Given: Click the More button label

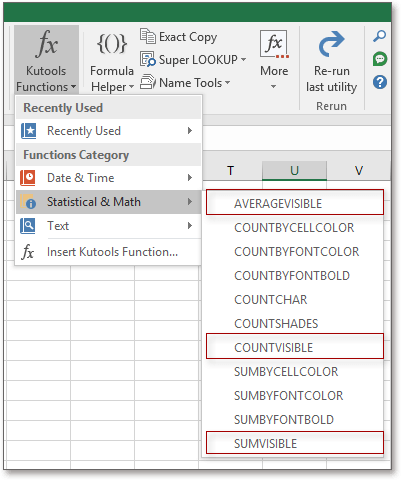Looking at the screenshot, I should click(x=274, y=71).
